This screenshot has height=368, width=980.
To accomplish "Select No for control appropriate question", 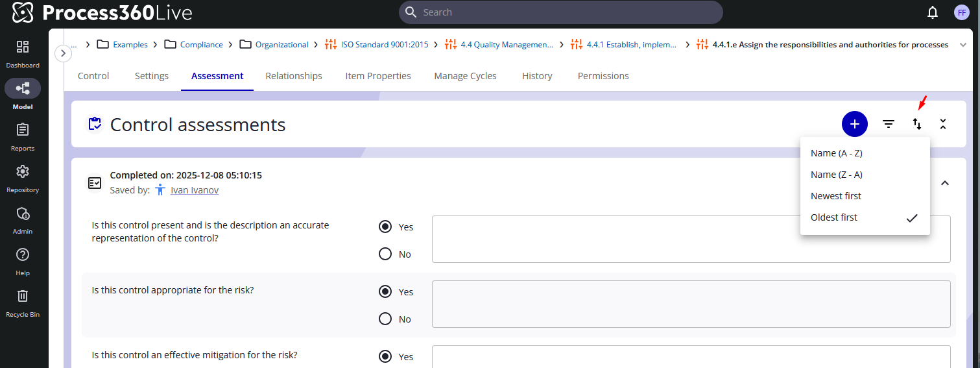I will coord(385,319).
